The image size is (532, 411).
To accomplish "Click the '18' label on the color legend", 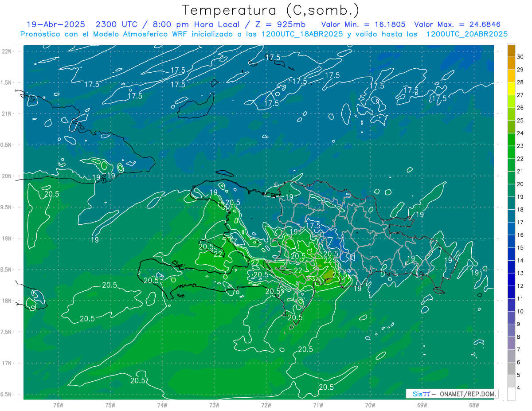I will [x=520, y=210].
